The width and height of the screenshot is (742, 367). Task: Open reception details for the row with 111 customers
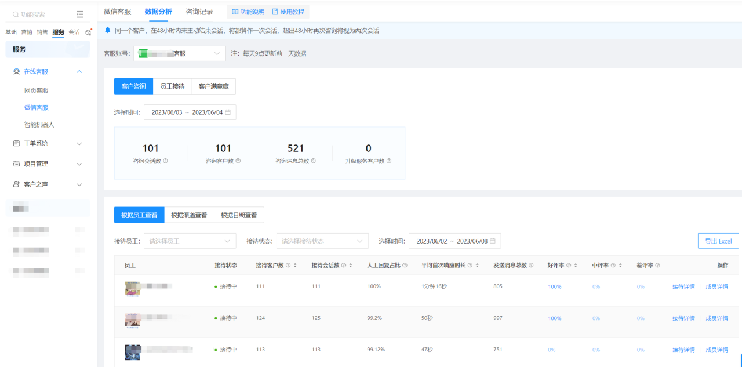pos(683,287)
